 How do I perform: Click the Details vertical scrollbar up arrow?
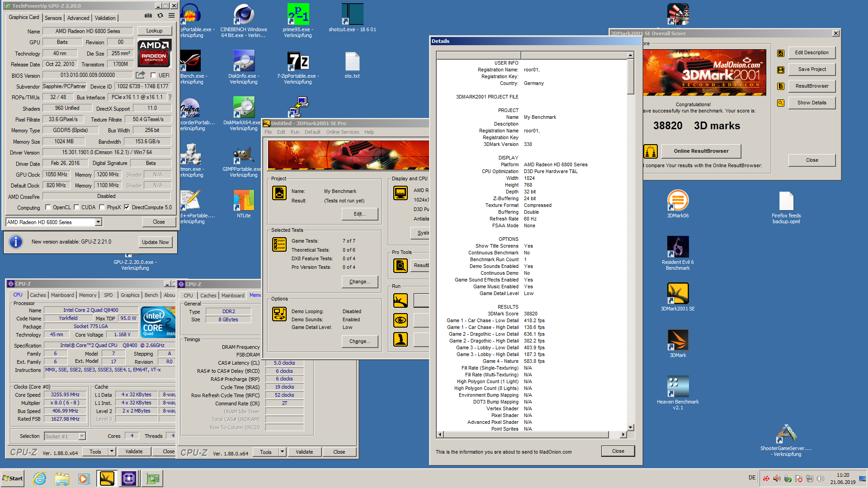click(631, 55)
